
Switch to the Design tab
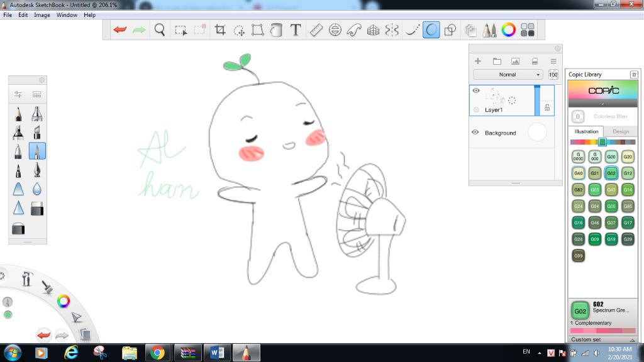pyautogui.click(x=621, y=131)
